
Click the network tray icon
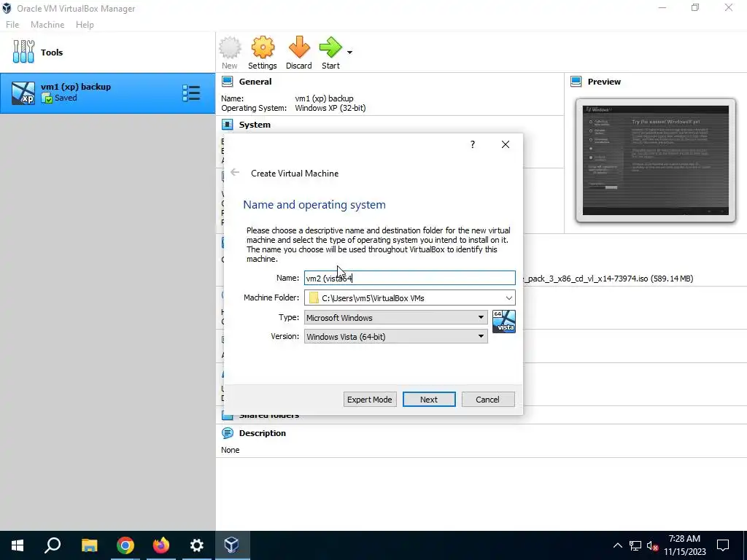point(635,545)
